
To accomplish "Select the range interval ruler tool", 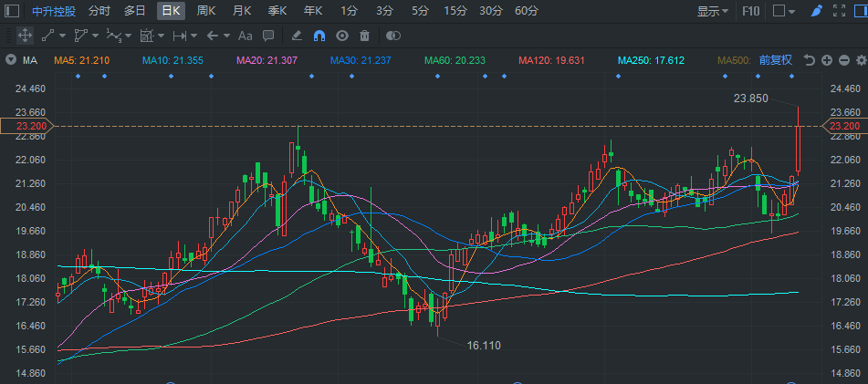I will click(x=180, y=36).
